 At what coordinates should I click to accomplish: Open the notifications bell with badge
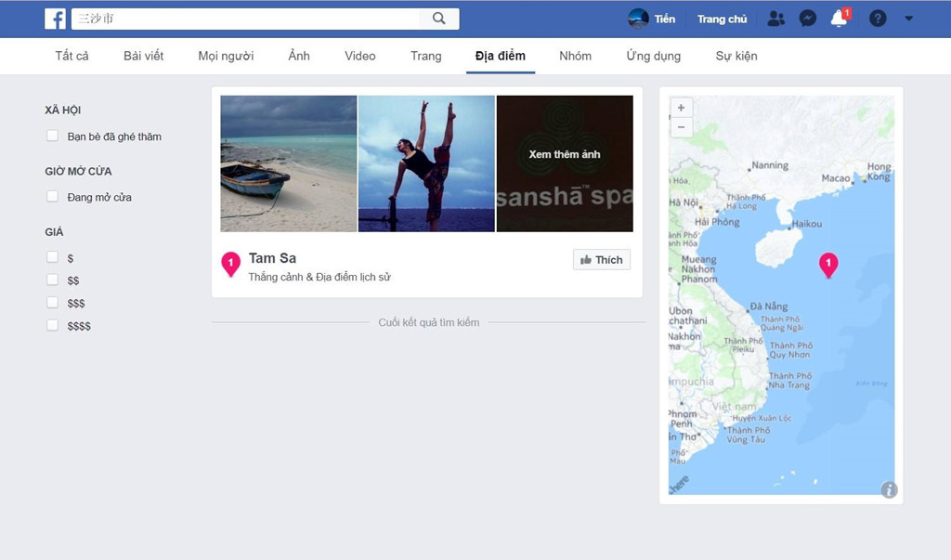tap(839, 18)
